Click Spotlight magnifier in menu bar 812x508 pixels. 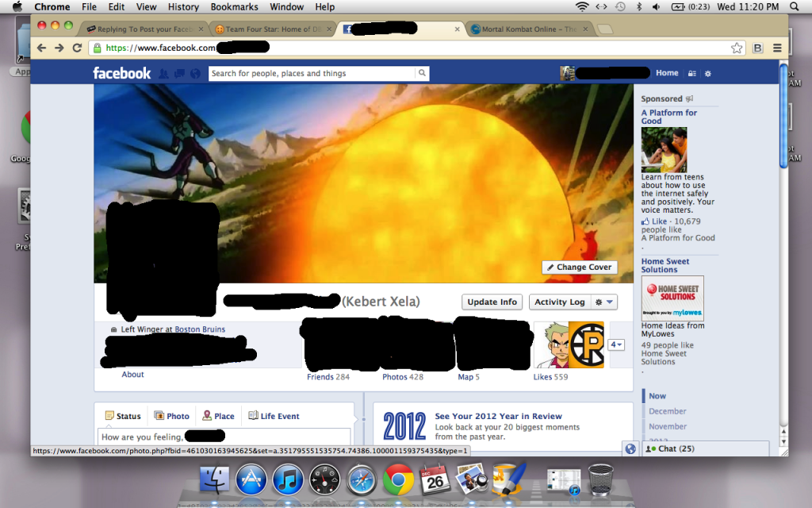coord(795,6)
